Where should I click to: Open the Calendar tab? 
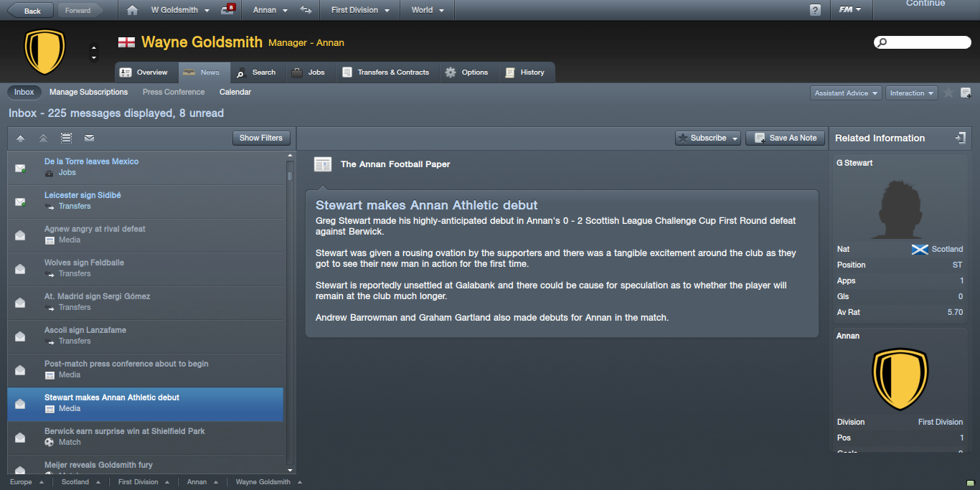(235, 92)
